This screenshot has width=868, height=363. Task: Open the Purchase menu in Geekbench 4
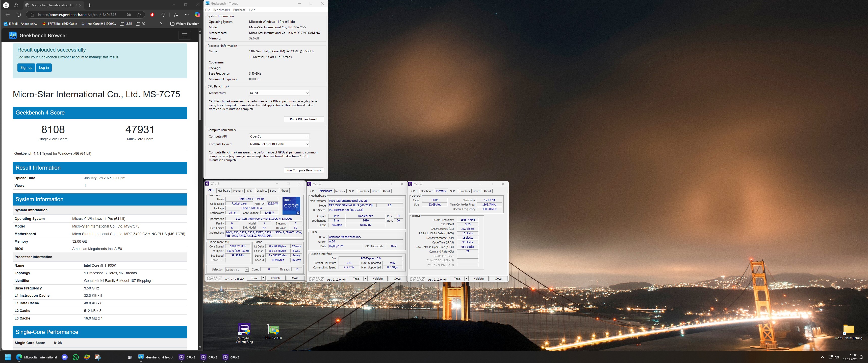239,10
